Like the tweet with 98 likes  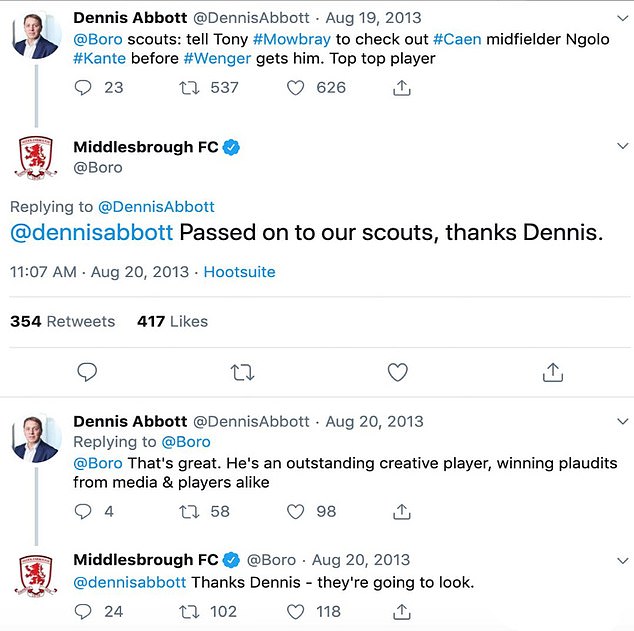[296, 511]
